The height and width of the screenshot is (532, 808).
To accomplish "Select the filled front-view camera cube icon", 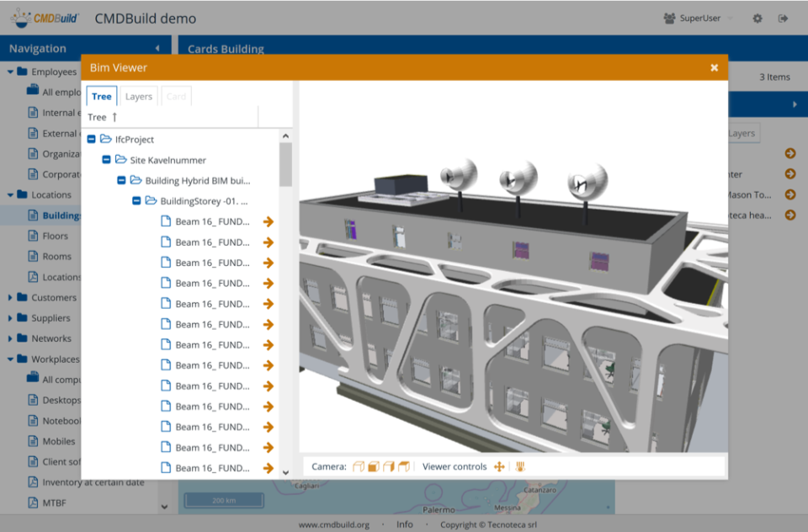I will click(x=374, y=466).
